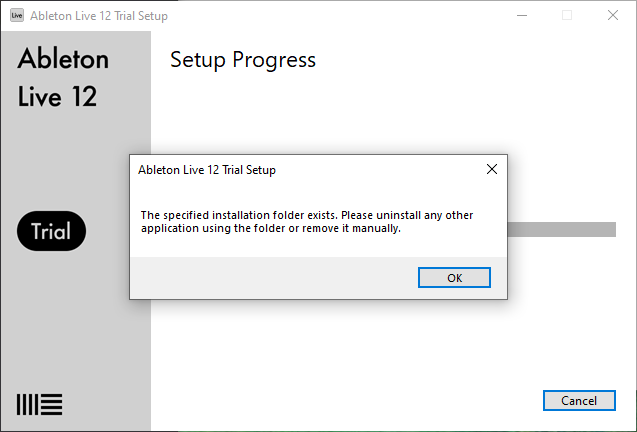Close the Ableton Live 12 Trial Setup window
The image size is (637, 432).
[x=613, y=15]
